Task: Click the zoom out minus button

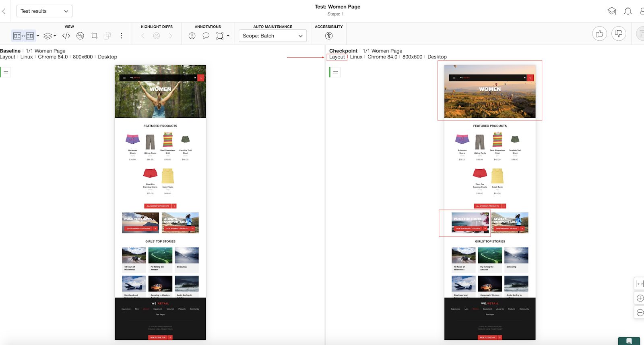Action: (640, 312)
